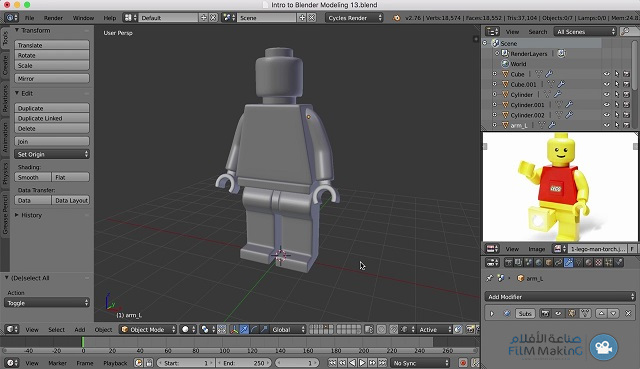Open the World properties tab (globe icon)
Image resolution: width=640 pixels, height=369 pixels.
point(539,262)
